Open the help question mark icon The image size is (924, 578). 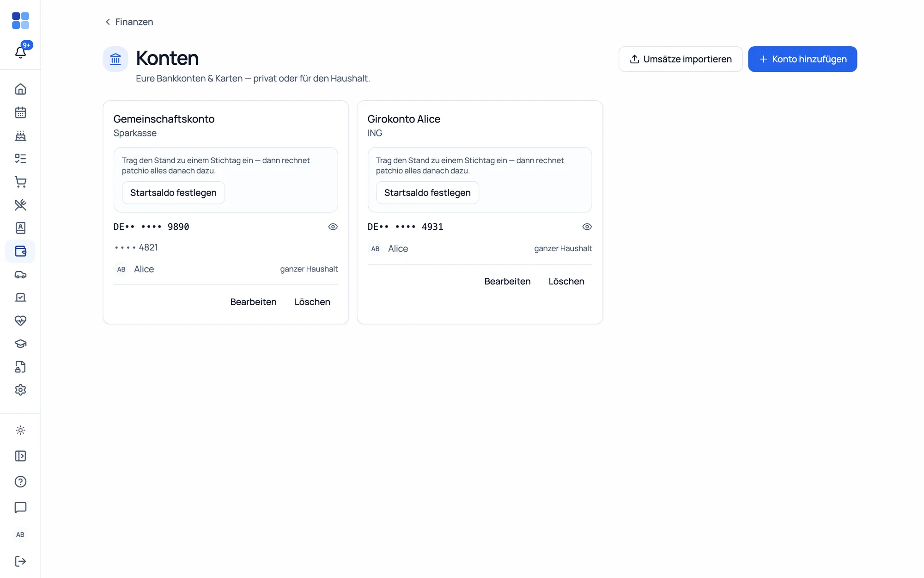(20, 482)
